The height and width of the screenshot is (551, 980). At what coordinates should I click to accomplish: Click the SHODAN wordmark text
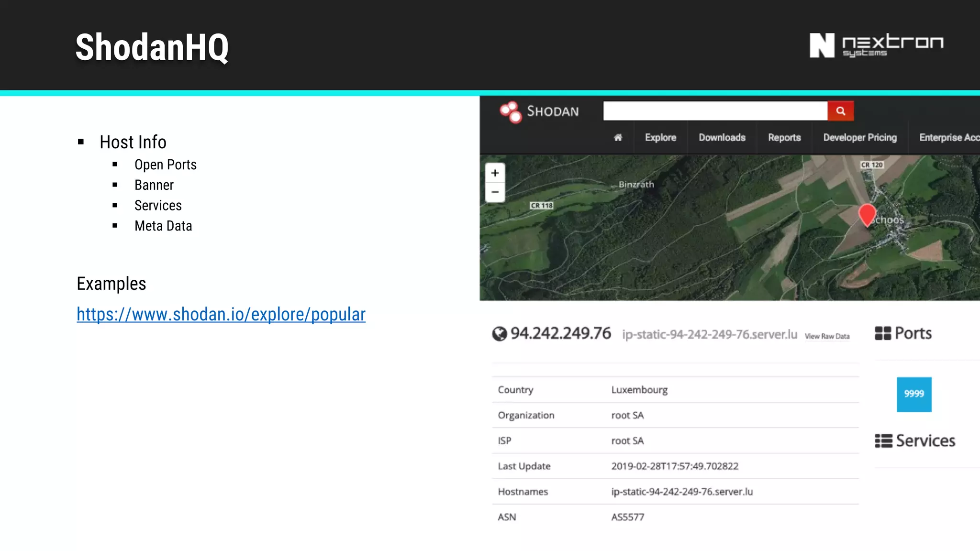pyautogui.click(x=553, y=111)
